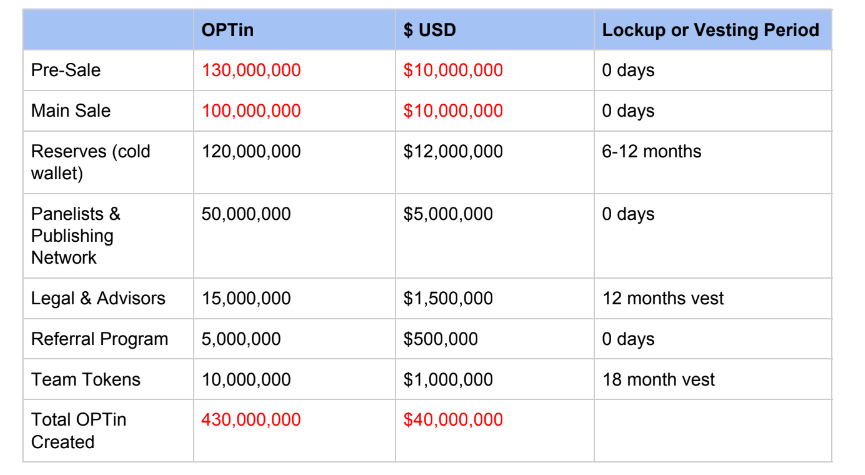
Task: Select the Referral Program row label
Action: coord(99,339)
